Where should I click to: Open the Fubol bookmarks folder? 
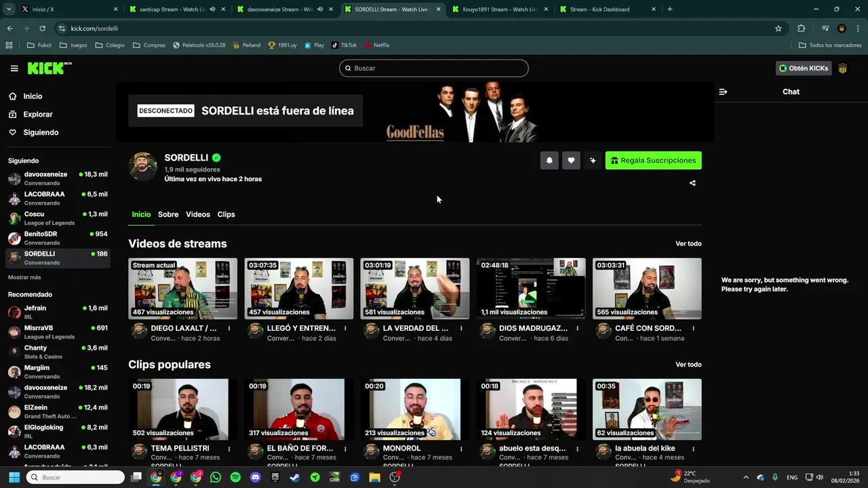[x=39, y=45]
